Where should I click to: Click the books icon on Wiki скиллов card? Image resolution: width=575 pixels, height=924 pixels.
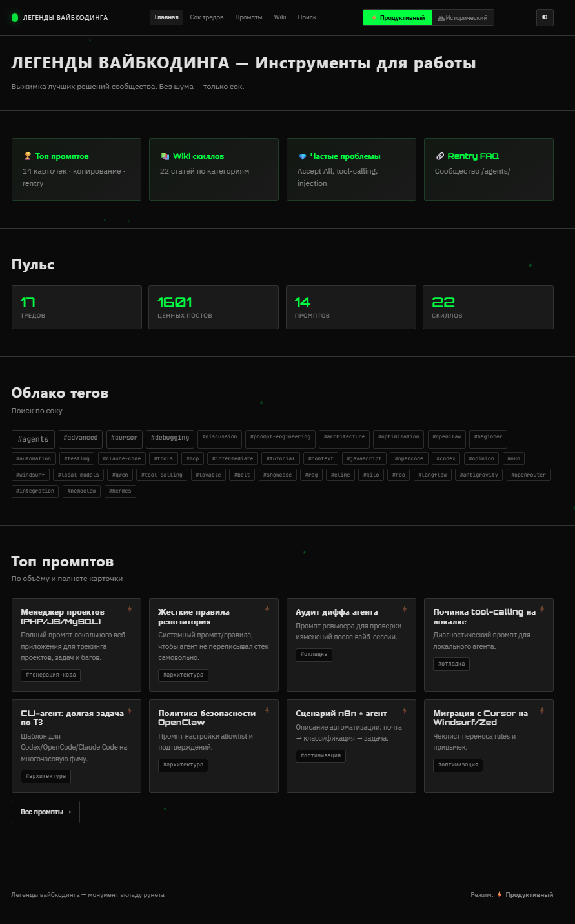pyautogui.click(x=165, y=156)
